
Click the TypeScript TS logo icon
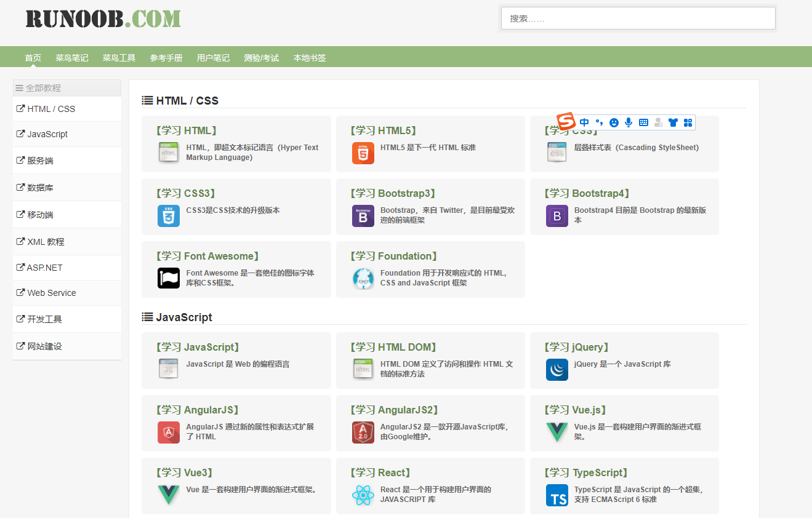(557, 495)
